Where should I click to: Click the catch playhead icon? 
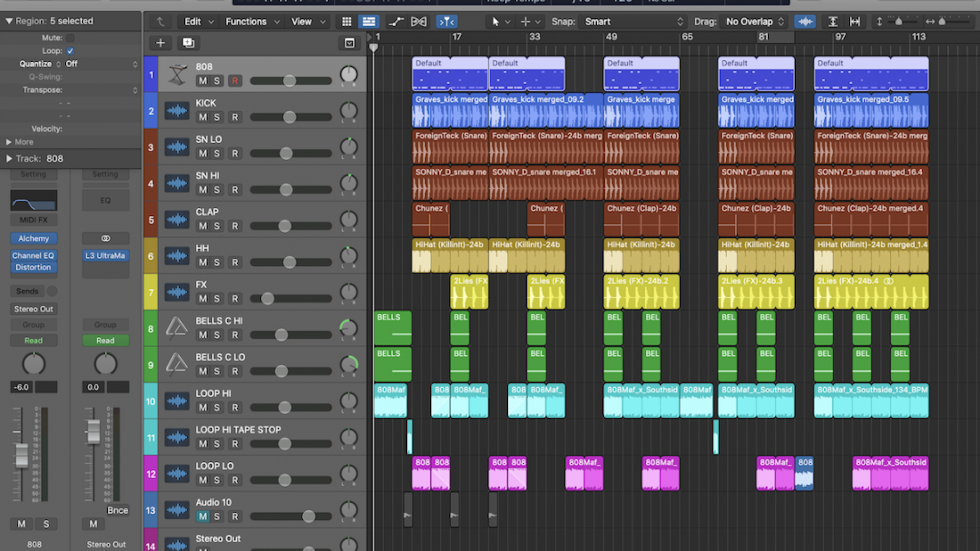click(x=447, y=21)
